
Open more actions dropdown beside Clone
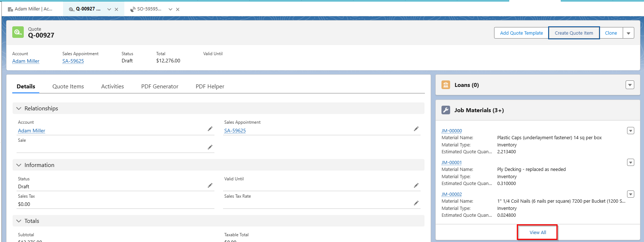629,33
